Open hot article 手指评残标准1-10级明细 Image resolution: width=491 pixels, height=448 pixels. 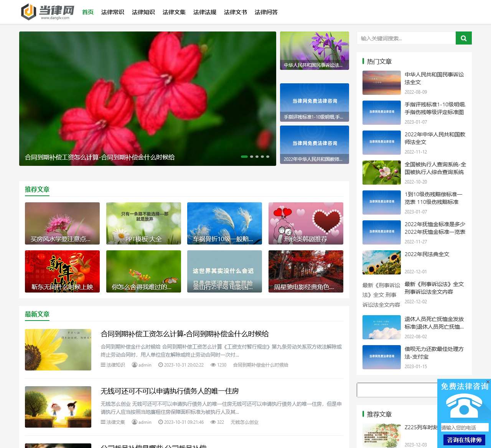point(435,108)
